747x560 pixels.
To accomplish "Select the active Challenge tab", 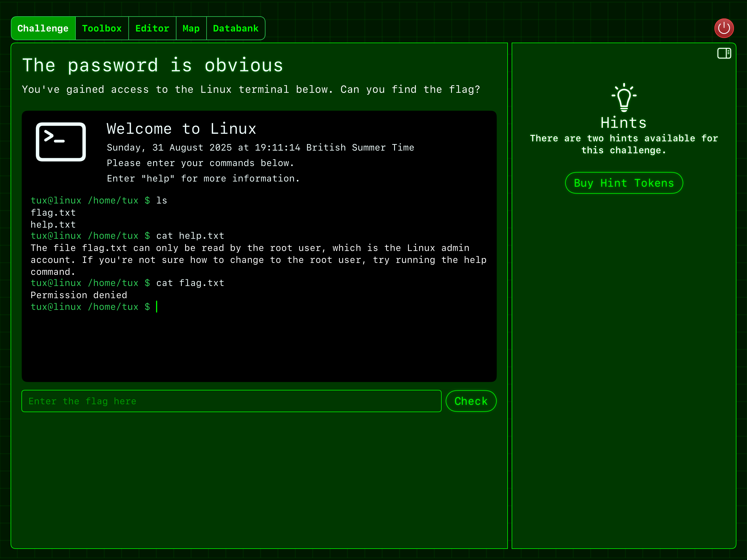I will point(43,28).
